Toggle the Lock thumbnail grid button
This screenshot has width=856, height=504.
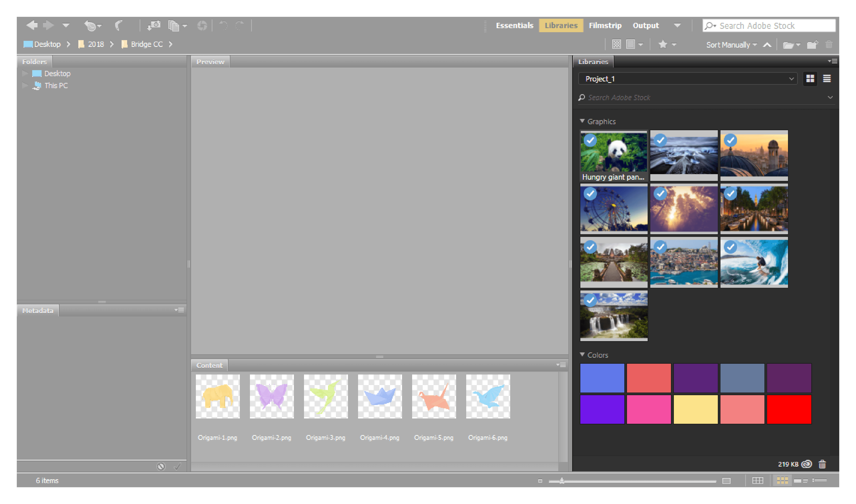click(757, 480)
